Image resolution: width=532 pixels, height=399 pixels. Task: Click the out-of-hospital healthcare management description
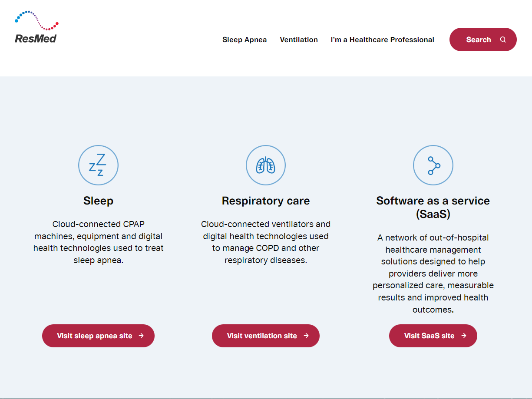tap(433, 274)
